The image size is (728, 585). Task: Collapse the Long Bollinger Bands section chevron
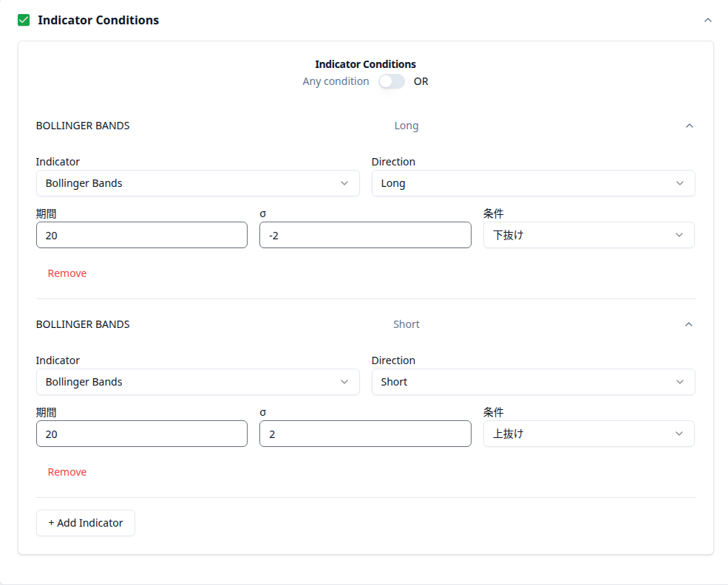(x=689, y=126)
